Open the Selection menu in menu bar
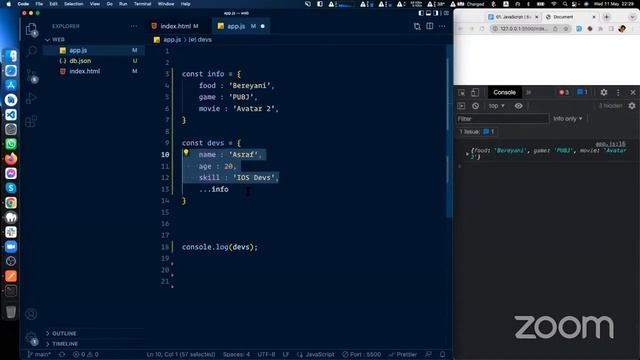 [73, 4]
